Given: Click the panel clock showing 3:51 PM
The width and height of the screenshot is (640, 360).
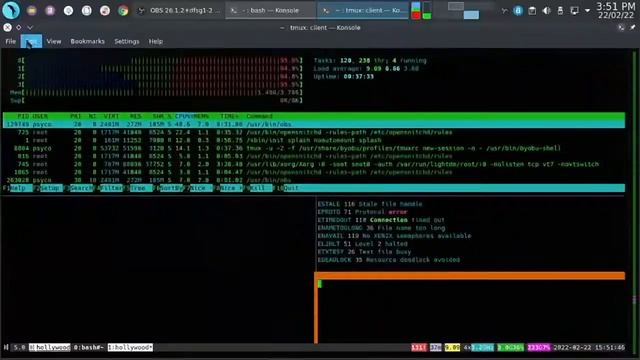Looking at the screenshot, I should [616, 10].
